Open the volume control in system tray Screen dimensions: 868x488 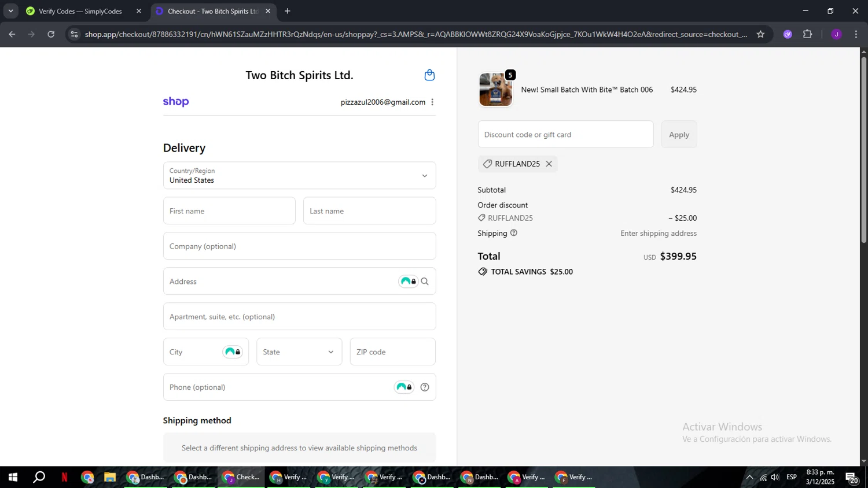tap(775, 478)
